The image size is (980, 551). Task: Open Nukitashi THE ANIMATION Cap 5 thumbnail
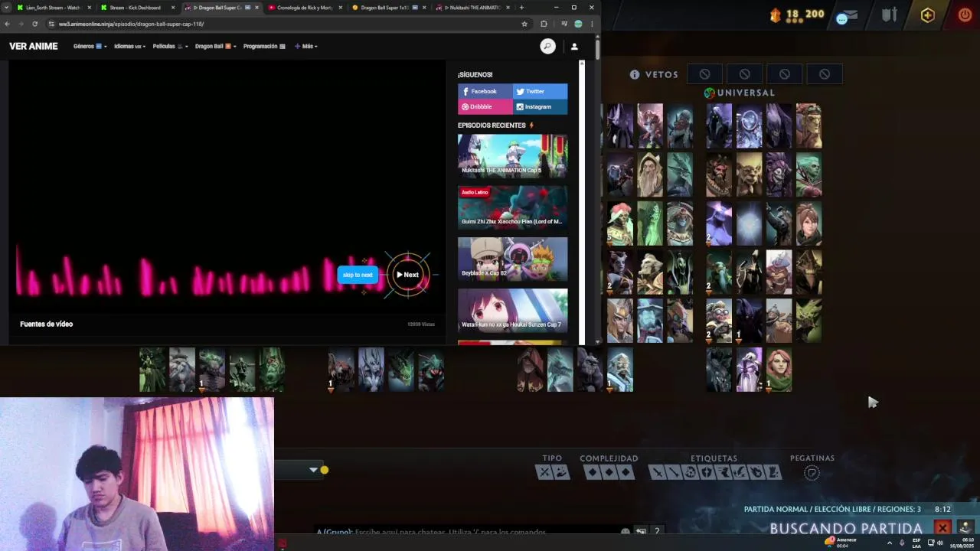pos(513,156)
